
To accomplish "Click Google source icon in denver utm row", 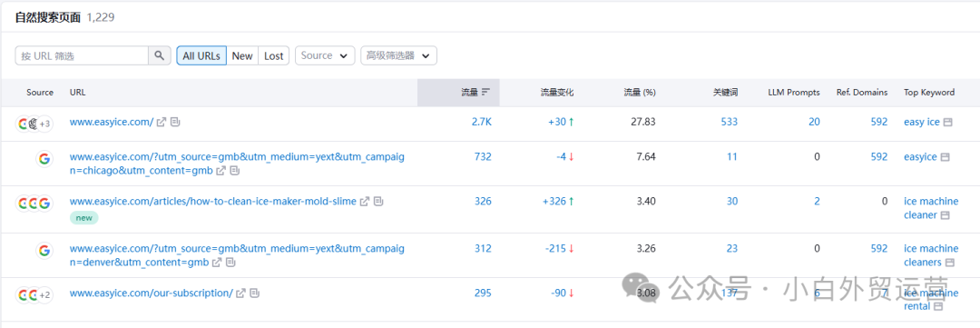I will coord(44,251).
